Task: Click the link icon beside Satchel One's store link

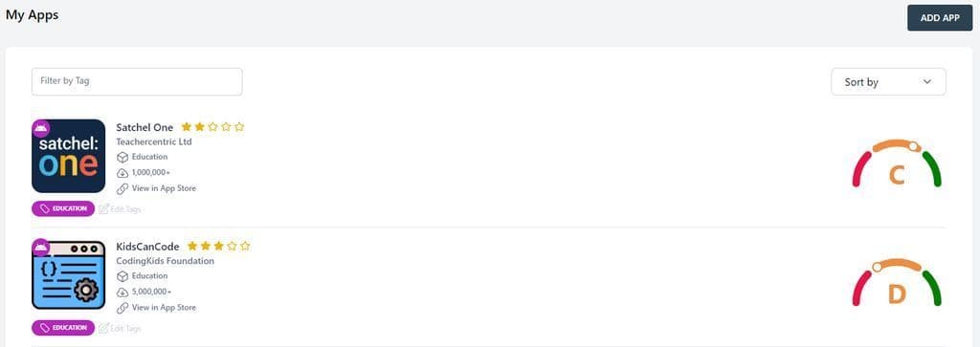Action: coord(122,188)
